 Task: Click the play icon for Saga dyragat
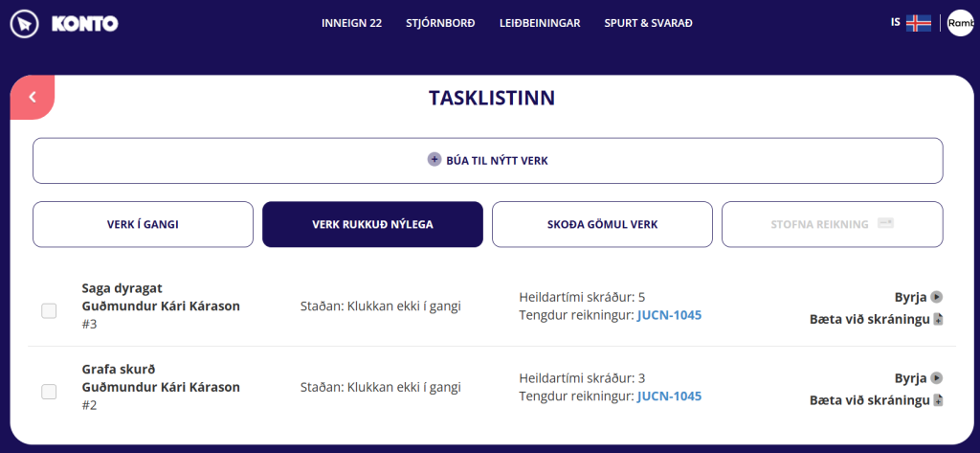(x=936, y=297)
